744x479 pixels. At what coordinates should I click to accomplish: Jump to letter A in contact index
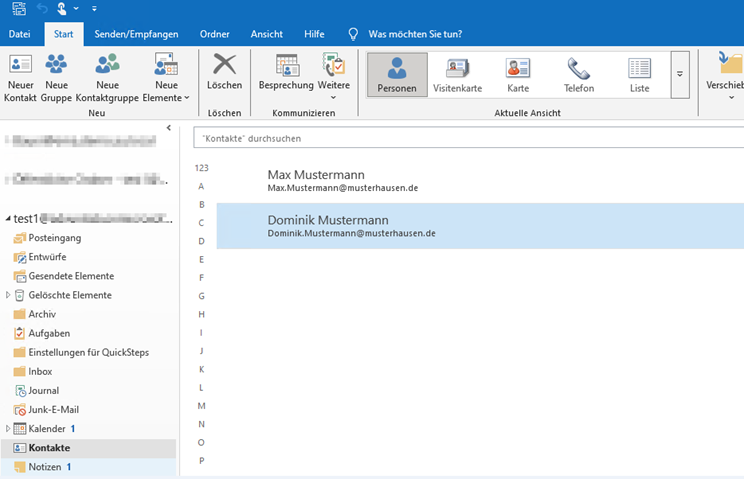click(x=201, y=186)
